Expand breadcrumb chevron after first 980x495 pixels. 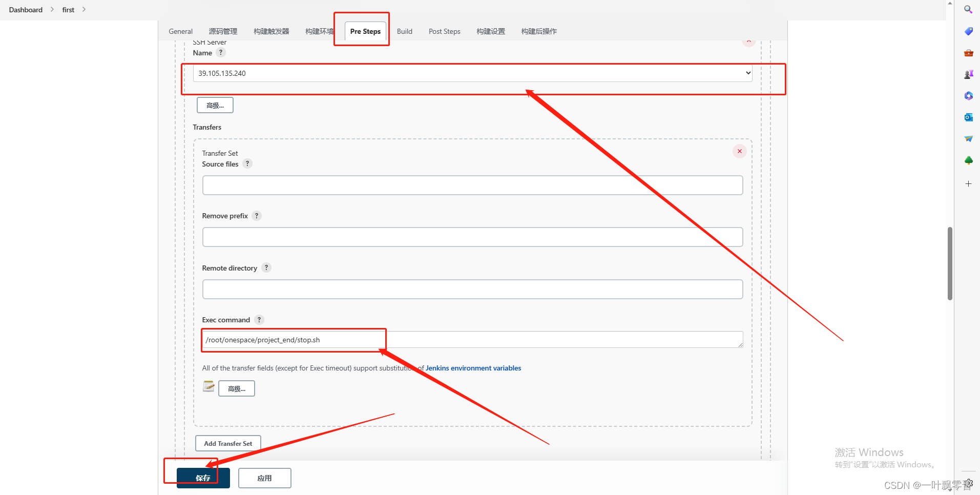coord(84,9)
